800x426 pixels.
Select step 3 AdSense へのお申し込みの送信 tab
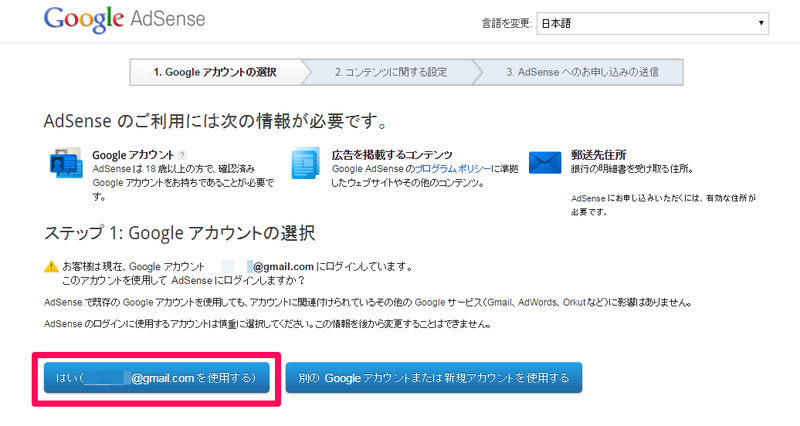point(582,72)
